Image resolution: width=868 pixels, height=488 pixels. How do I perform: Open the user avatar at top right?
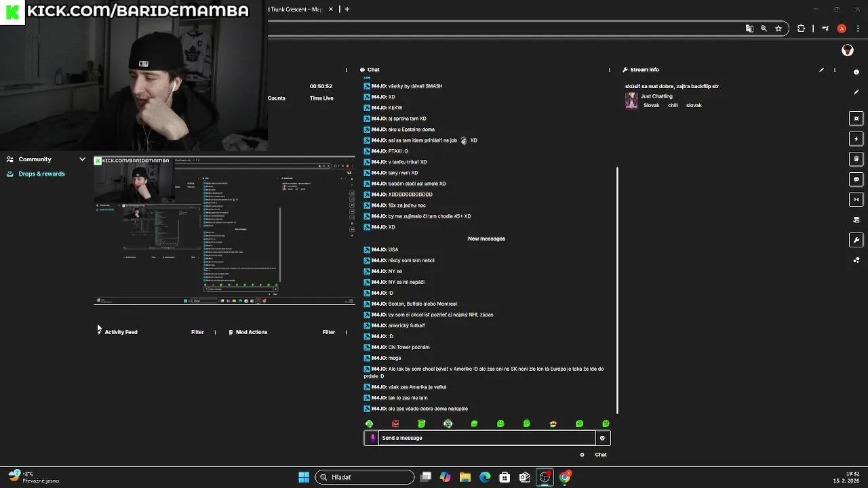pos(847,50)
